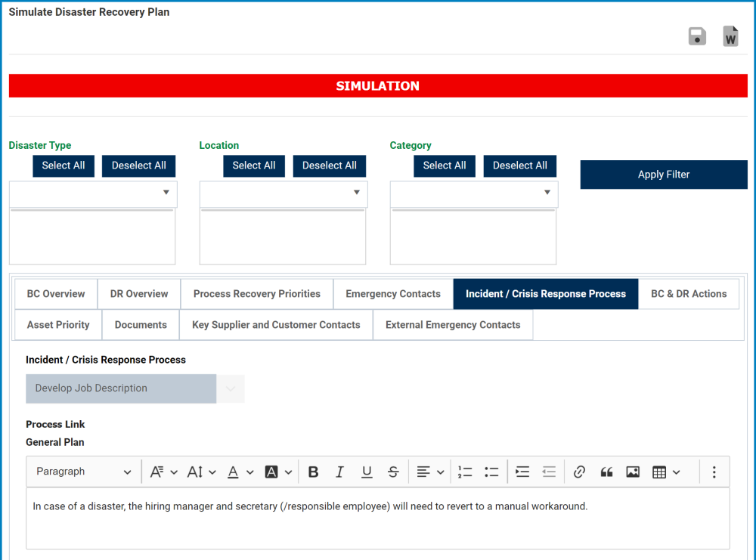
Task: Select All under Disaster Type
Action: (64, 166)
